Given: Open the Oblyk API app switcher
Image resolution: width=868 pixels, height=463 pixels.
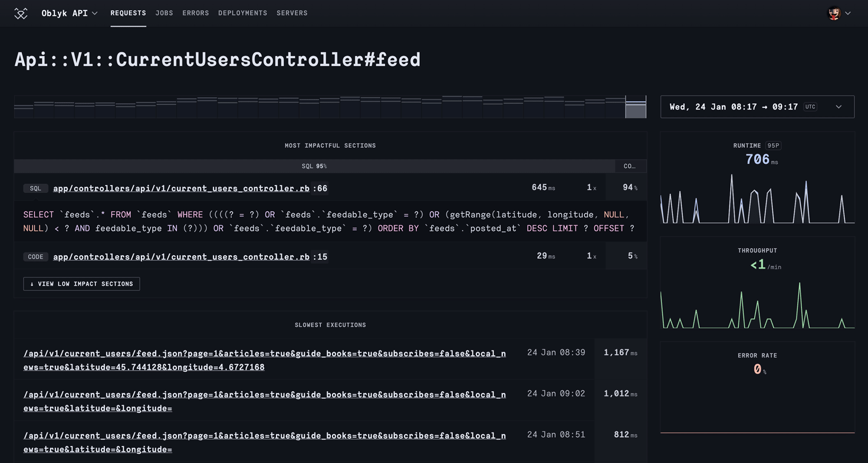Looking at the screenshot, I should tap(70, 13).
